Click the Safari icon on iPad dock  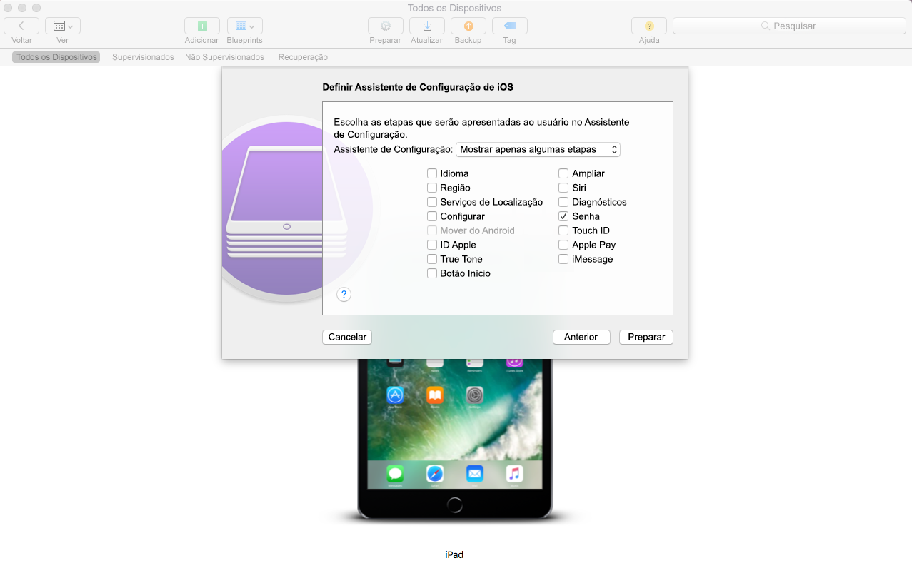[435, 473]
